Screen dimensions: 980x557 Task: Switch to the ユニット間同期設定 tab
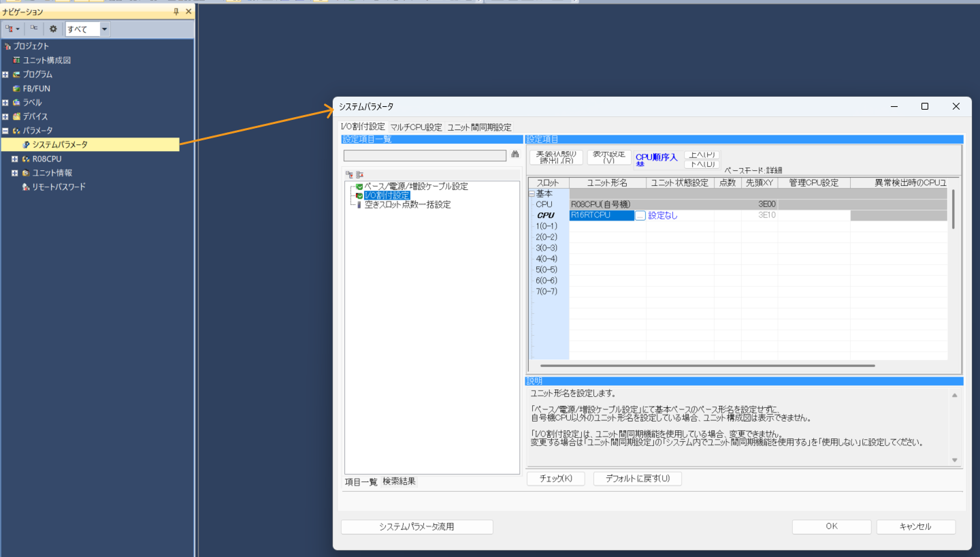(479, 127)
